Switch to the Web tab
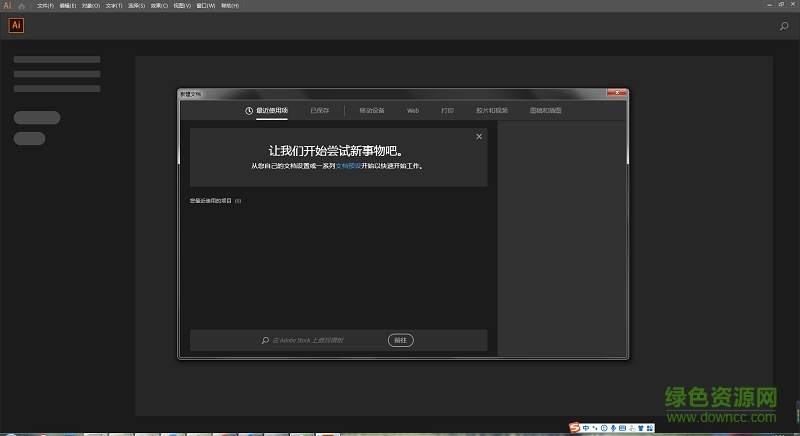The height and width of the screenshot is (436, 800). (x=412, y=110)
